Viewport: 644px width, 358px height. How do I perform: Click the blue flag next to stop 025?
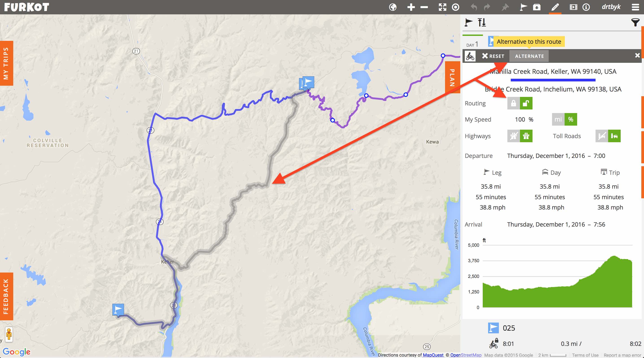[x=493, y=328]
